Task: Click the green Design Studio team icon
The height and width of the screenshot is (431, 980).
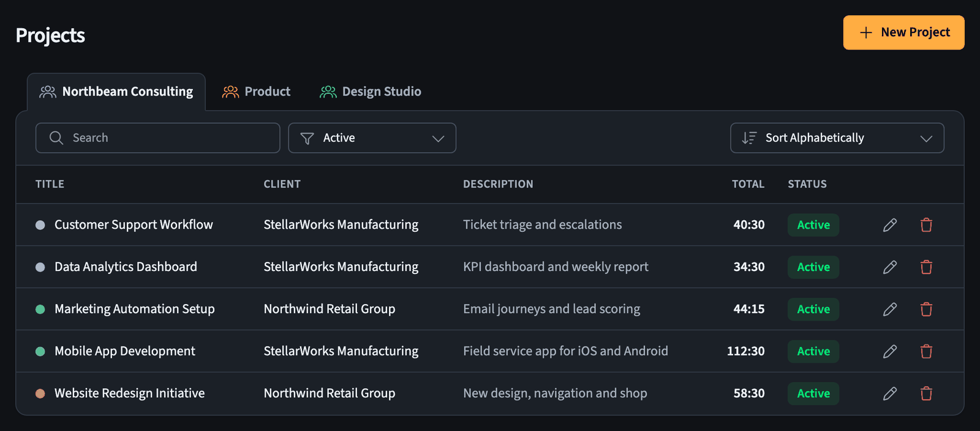Action: [328, 92]
